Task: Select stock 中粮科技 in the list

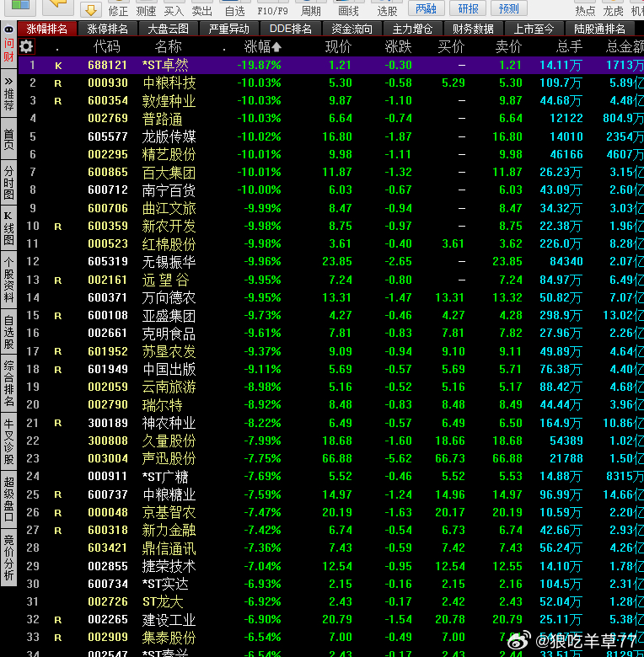Action: click(169, 83)
